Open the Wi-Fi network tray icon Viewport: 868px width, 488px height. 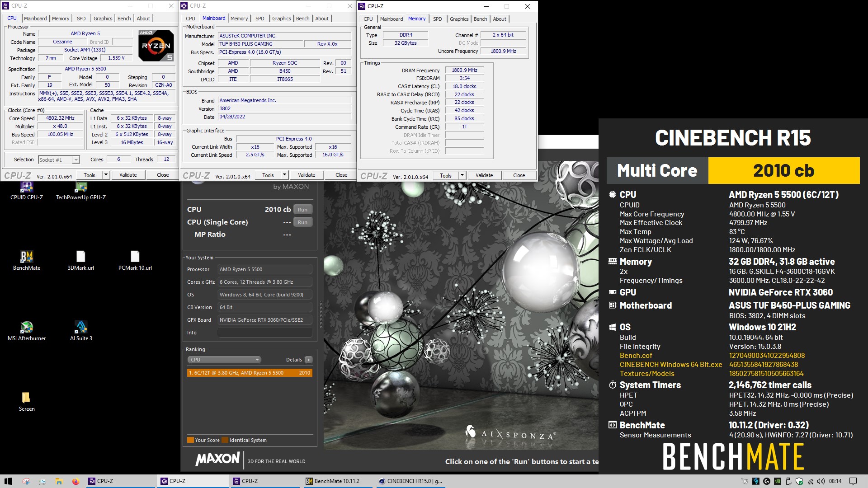(810, 481)
